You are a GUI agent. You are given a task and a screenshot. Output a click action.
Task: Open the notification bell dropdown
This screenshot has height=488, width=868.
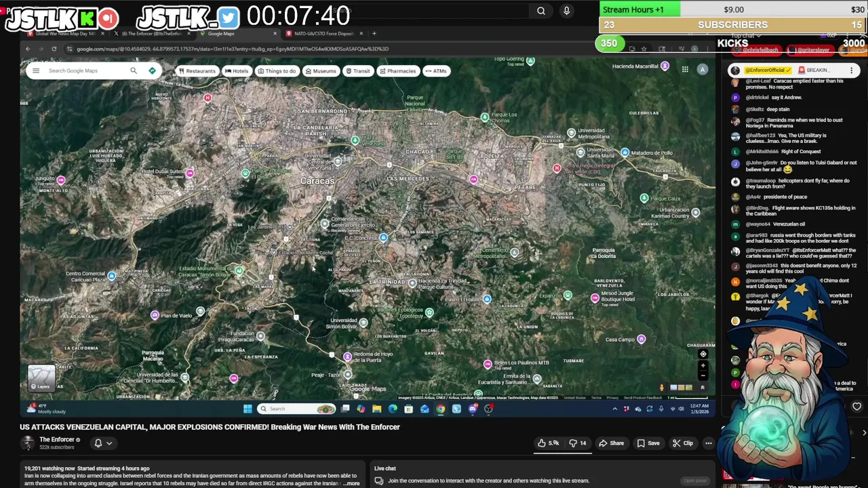tap(102, 443)
